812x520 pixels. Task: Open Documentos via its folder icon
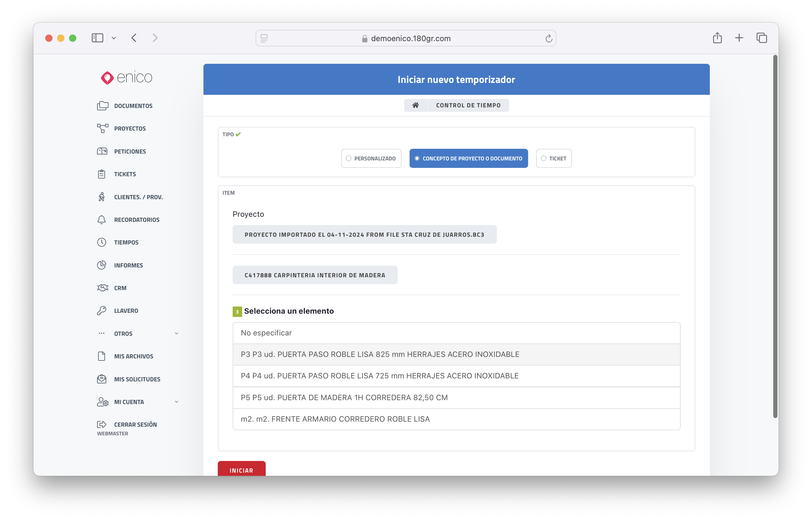click(x=102, y=106)
